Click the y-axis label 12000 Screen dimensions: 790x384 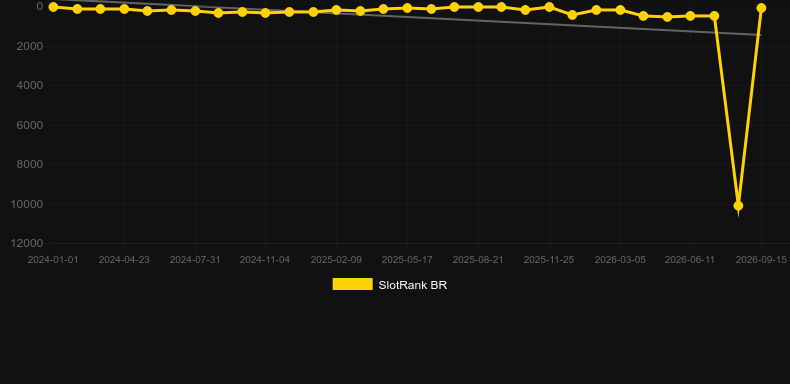pyautogui.click(x=27, y=243)
